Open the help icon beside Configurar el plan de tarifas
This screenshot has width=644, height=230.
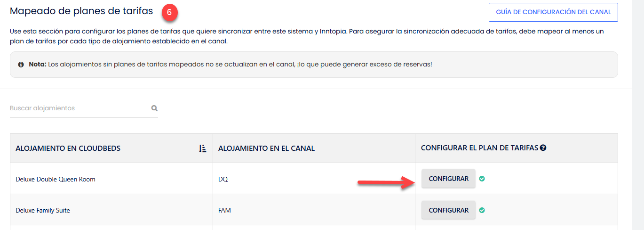coord(543,148)
